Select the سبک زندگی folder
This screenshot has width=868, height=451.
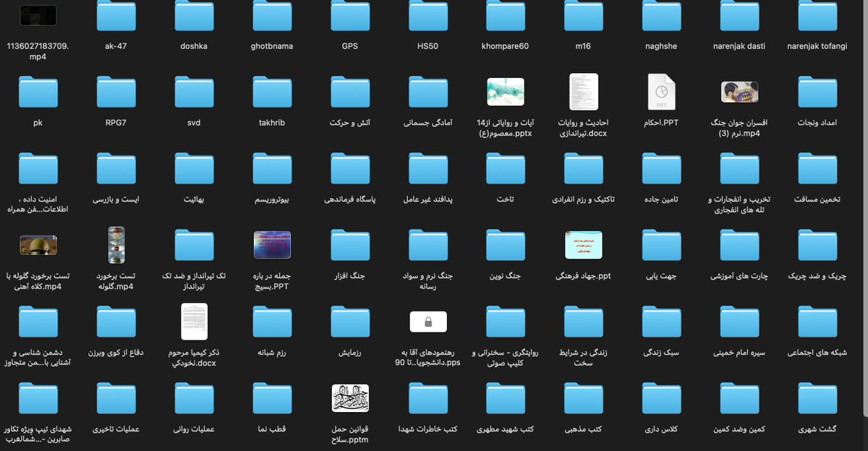661,322
